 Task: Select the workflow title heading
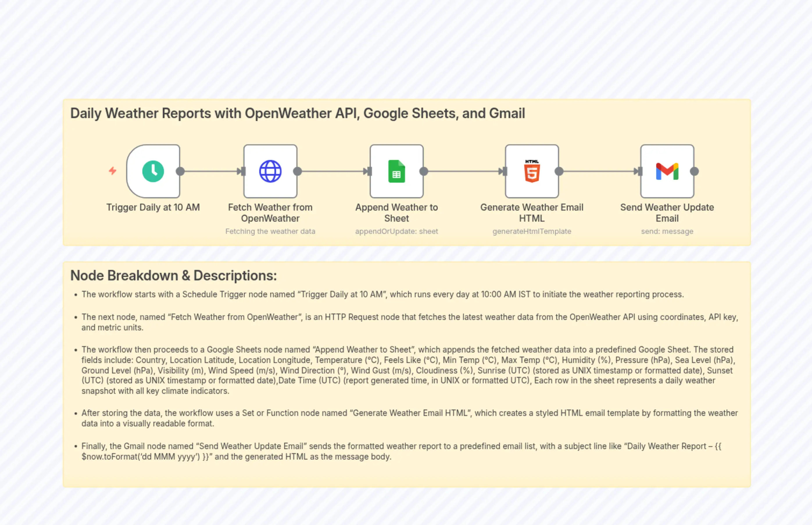[298, 113]
